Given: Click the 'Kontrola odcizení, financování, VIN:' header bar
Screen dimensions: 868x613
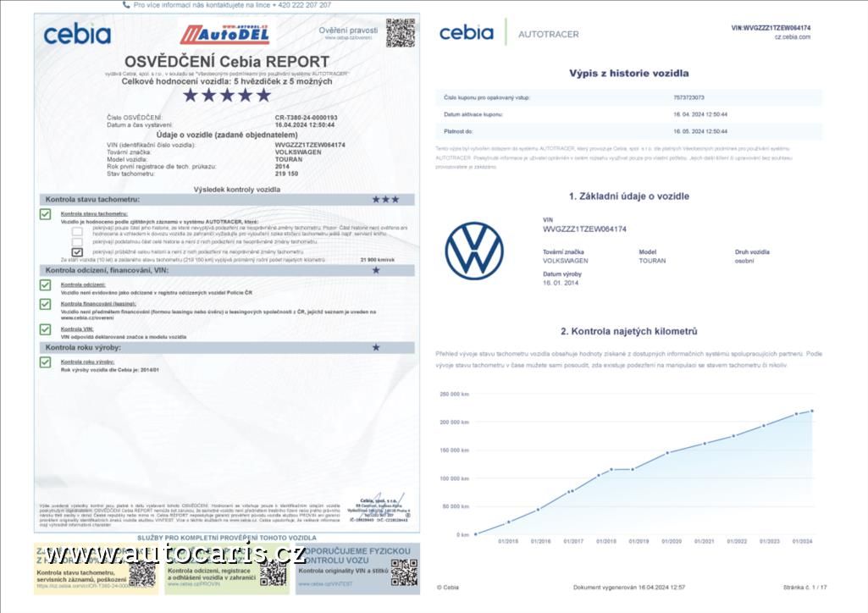Looking at the screenshot, I should (x=227, y=270).
